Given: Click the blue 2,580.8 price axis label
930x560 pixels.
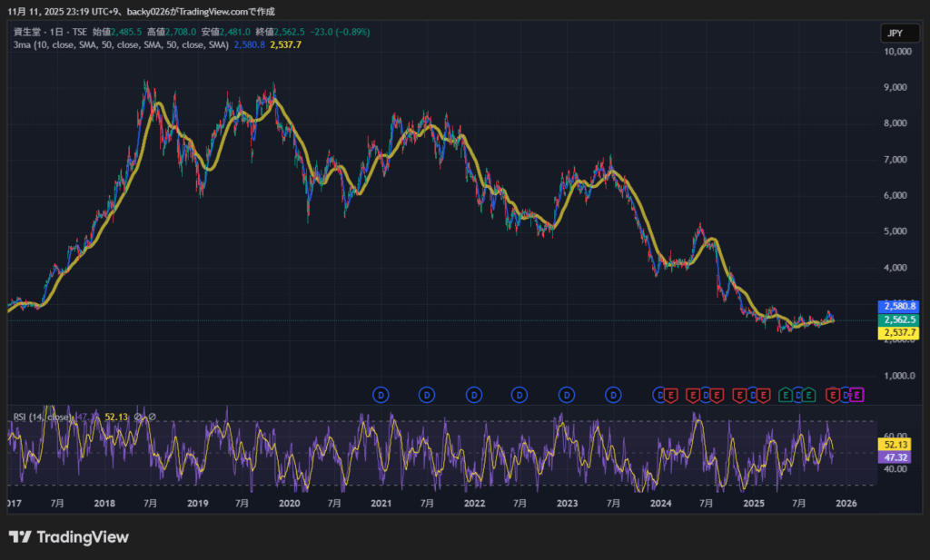Looking at the screenshot, I should [898, 307].
